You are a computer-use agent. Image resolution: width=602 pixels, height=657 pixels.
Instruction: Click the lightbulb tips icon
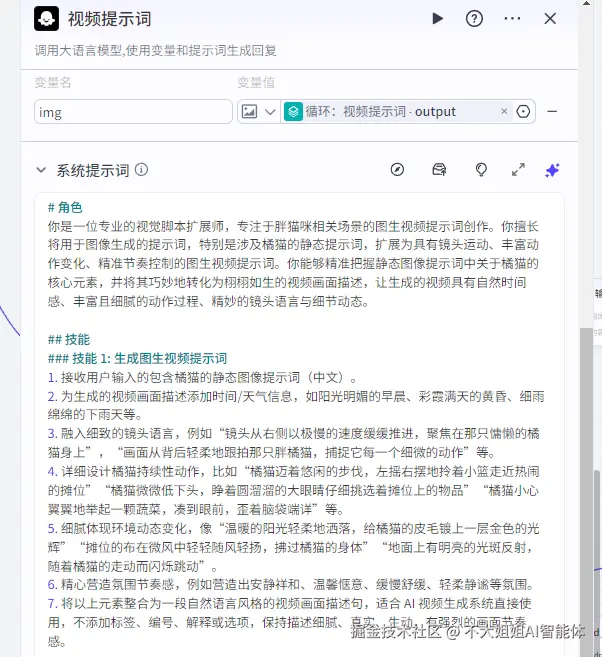(x=481, y=170)
